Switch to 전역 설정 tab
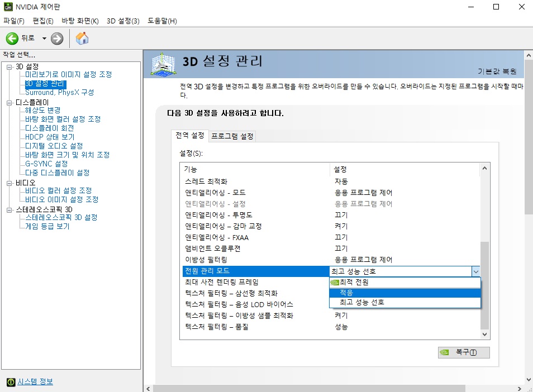Viewport: 533px width, 392px height. coord(189,136)
